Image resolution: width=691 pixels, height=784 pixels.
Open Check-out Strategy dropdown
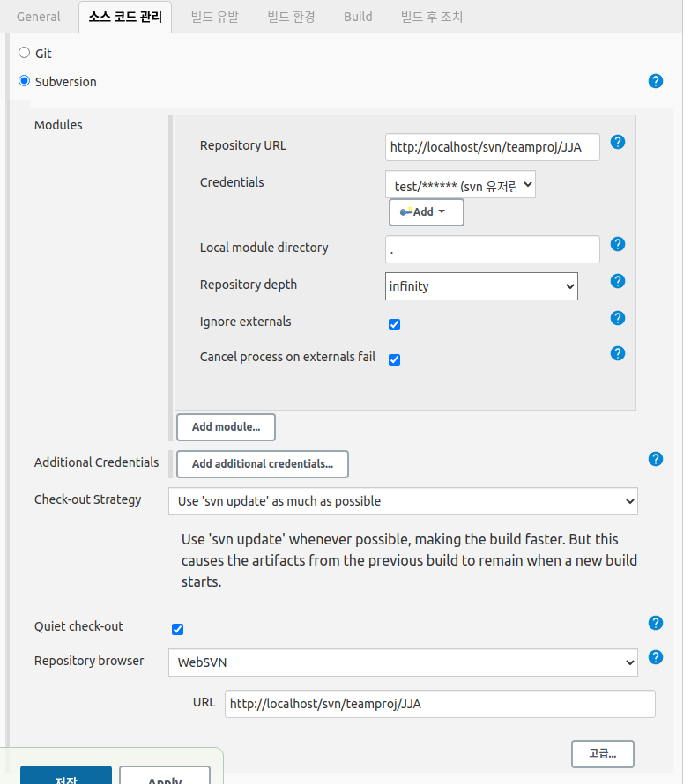point(403,501)
